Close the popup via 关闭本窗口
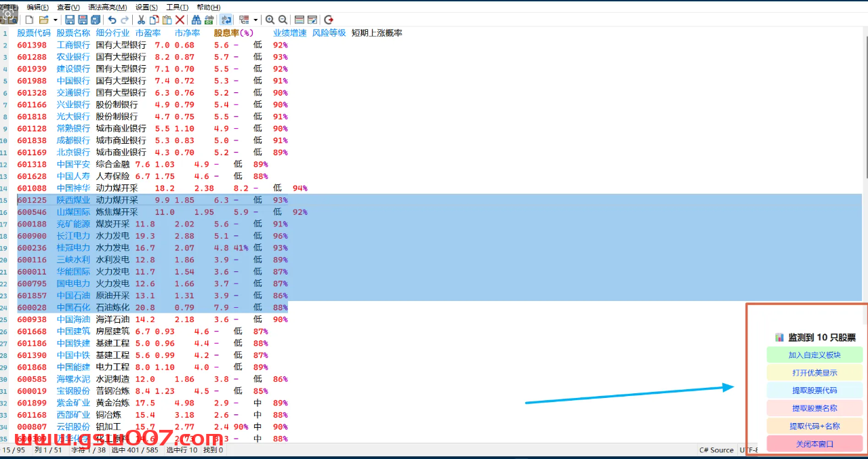 pos(814,444)
